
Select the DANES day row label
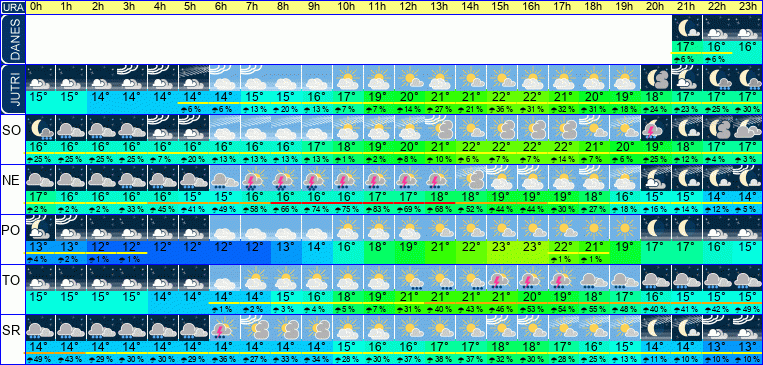[12, 39]
